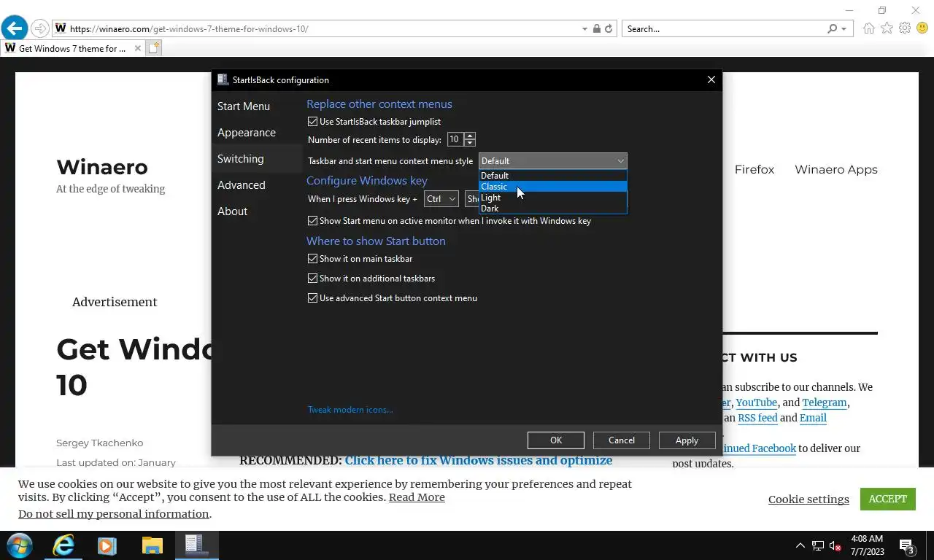Click the OK button
This screenshot has width=934, height=560.
pyautogui.click(x=556, y=440)
